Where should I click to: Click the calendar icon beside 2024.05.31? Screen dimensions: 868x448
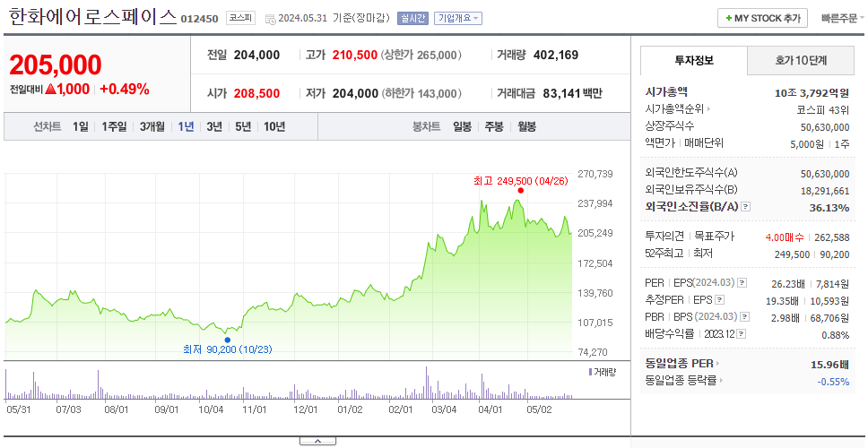coord(270,19)
